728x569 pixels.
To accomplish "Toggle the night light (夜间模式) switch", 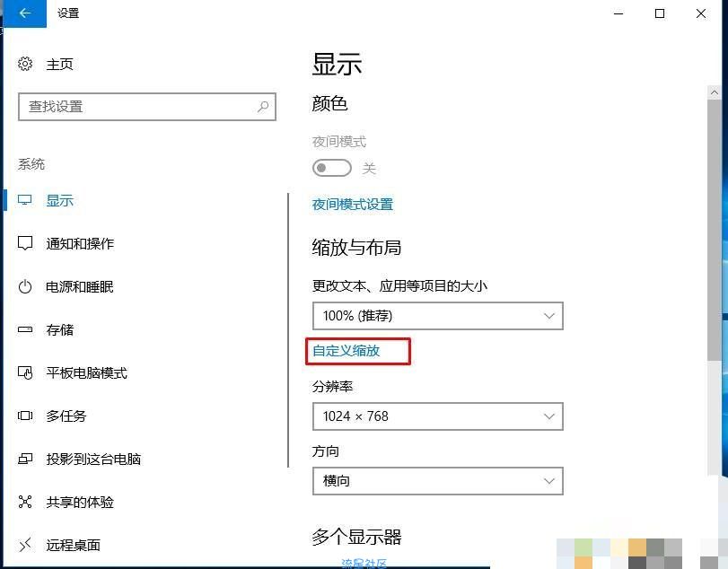I will pos(332,168).
